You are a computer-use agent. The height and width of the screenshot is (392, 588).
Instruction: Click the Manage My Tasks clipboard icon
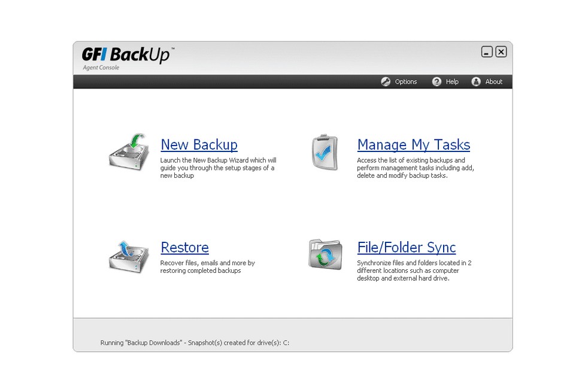[325, 152]
